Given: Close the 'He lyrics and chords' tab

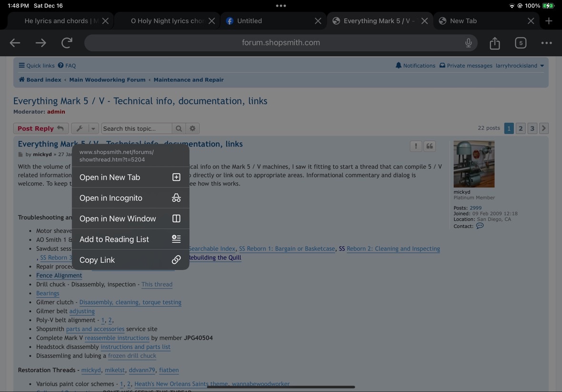Looking at the screenshot, I should tap(105, 21).
